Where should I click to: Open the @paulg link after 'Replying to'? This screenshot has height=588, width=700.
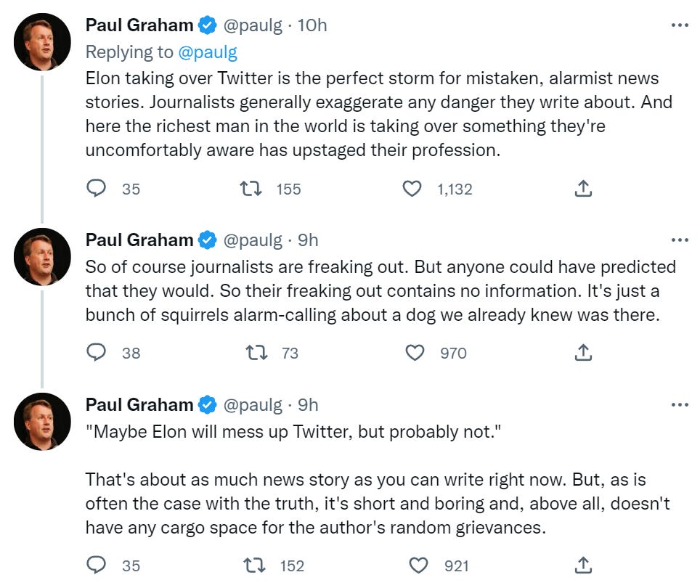[x=208, y=52]
